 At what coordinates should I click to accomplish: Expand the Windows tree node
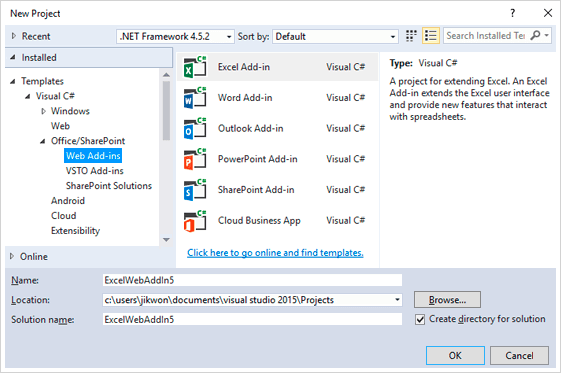(x=43, y=111)
